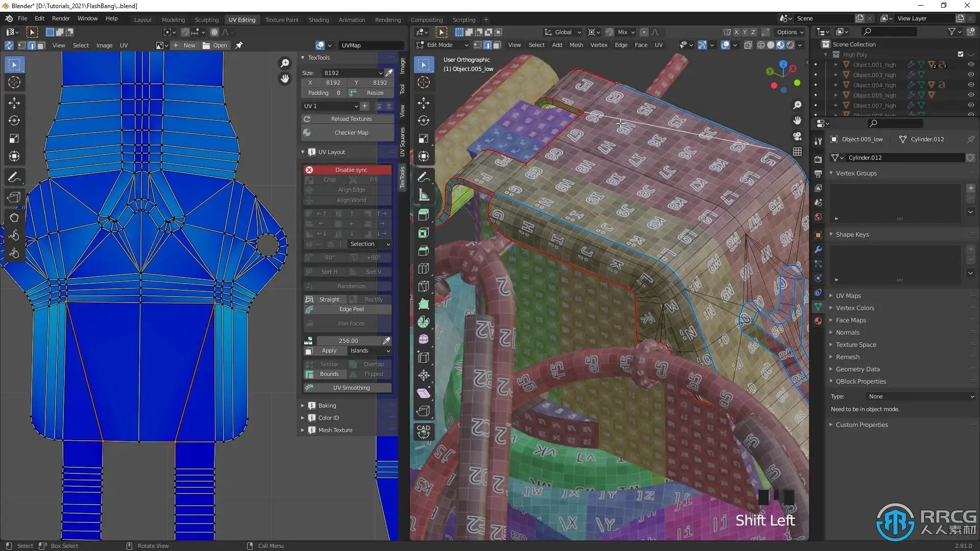Screen dimensions: 980x551
Task: Click the 256.00 texel density field
Action: pyautogui.click(x=349, y=341)
